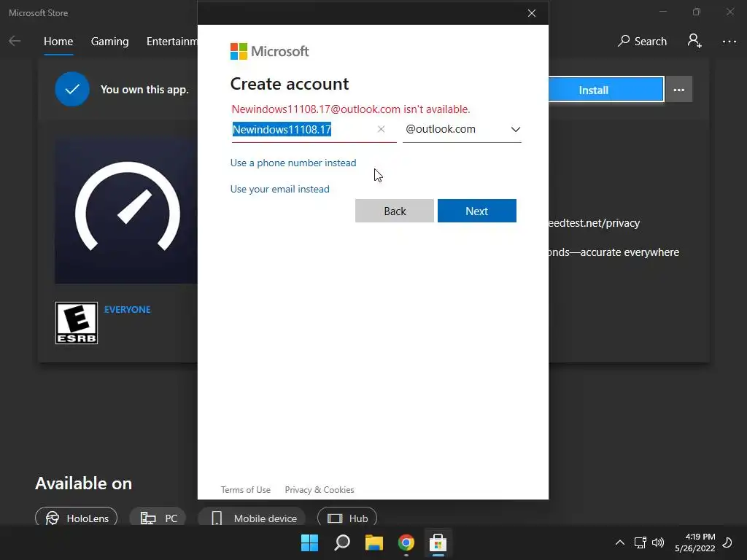This screenshot has height=560, width=747.
Task: Click the speedtest.net/privacy link text
Action: (x=594, y=223)
